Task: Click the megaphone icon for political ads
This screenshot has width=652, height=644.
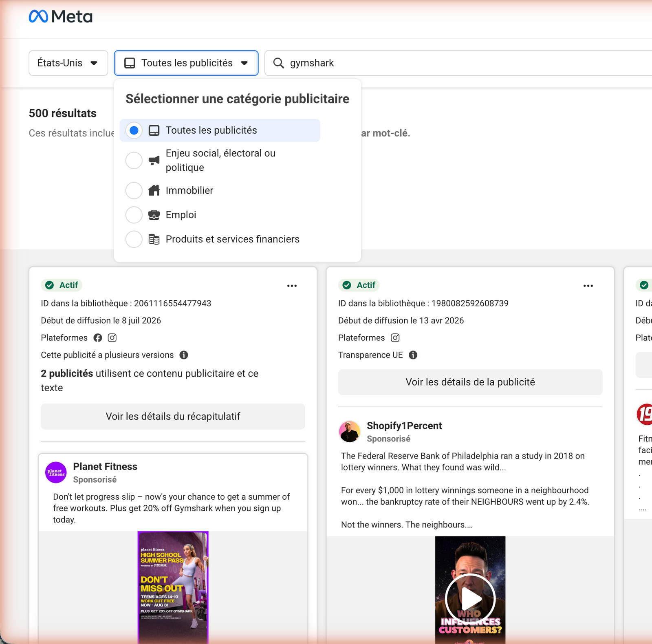Action: tap(154, 160)
